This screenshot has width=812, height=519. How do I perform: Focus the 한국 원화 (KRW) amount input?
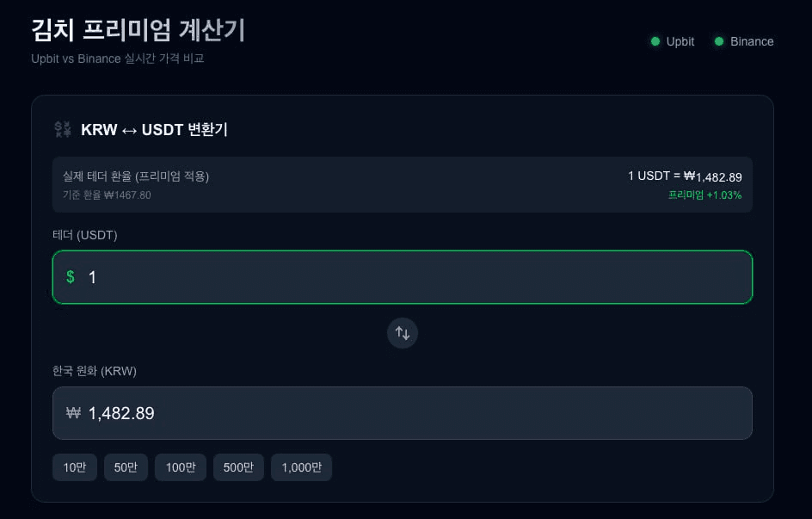[x=413, y=413]
